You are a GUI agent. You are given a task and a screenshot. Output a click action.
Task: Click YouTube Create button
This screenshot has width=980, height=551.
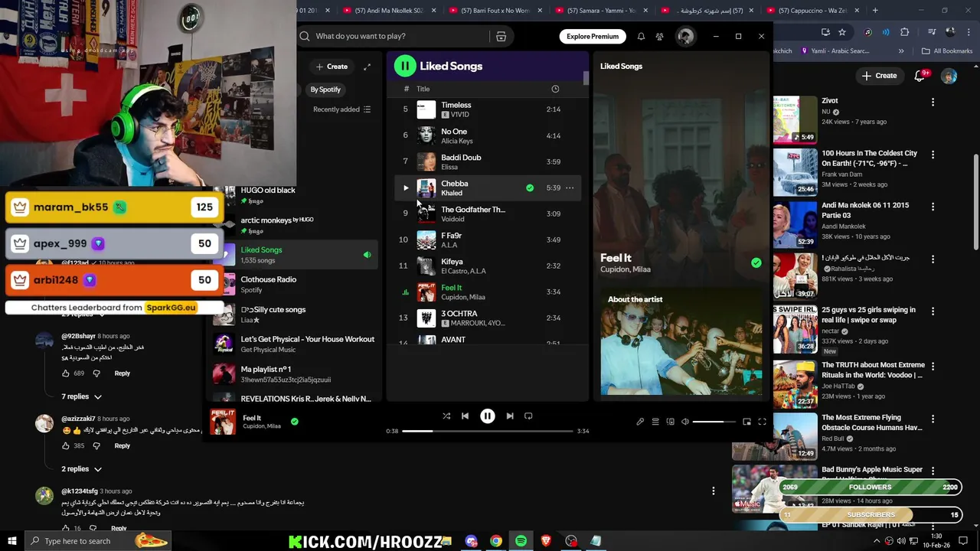click(x=879, y=76)
